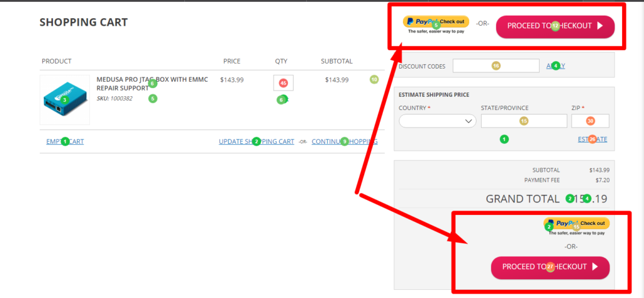Focus the Qty input box
Viewport: 644px width, 298px height.
(x=284, y=83)
